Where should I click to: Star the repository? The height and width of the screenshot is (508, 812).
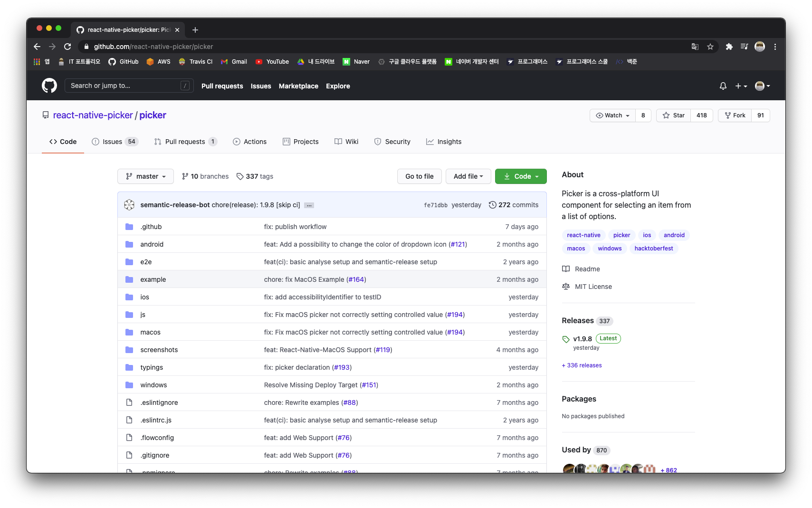pos(673,115)
